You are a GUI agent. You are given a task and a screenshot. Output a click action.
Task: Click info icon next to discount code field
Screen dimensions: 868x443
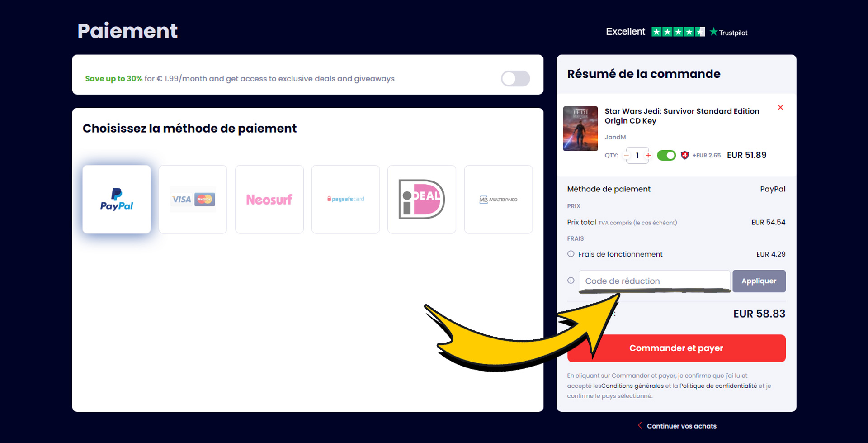pos(571,281)
